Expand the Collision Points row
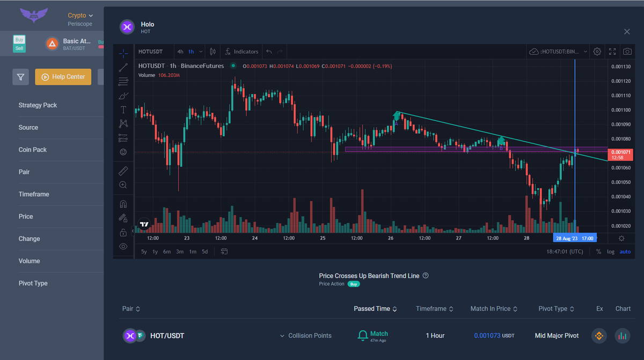Image resolution: width=644 pixels, height=360 pixels. [x=305, y=336]
